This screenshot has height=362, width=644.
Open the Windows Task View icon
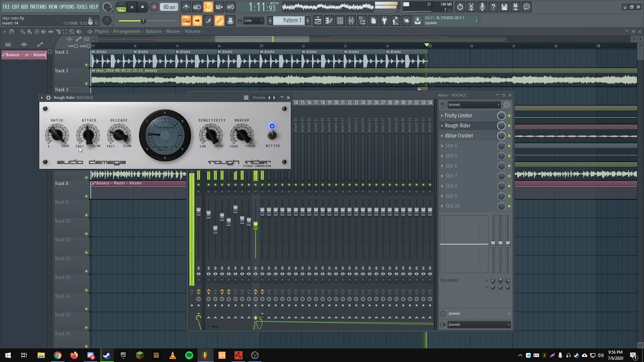pyautogui.click(x=24, y=355)
